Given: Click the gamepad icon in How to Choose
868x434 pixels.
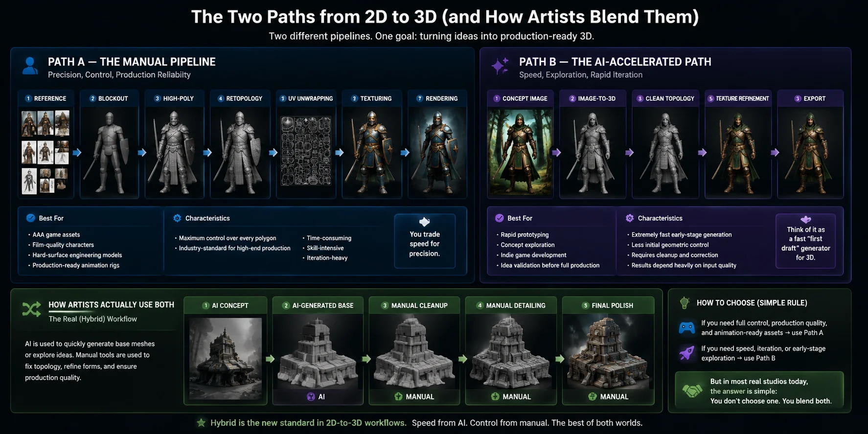Looking at the screenshot, I should point(687,327).
